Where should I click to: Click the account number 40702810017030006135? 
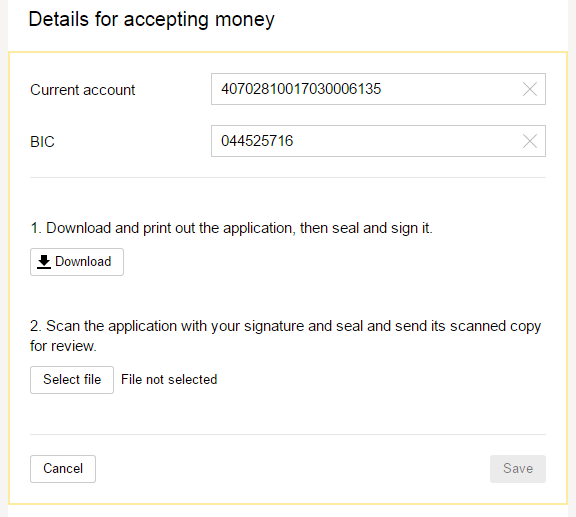coord(301,89)
